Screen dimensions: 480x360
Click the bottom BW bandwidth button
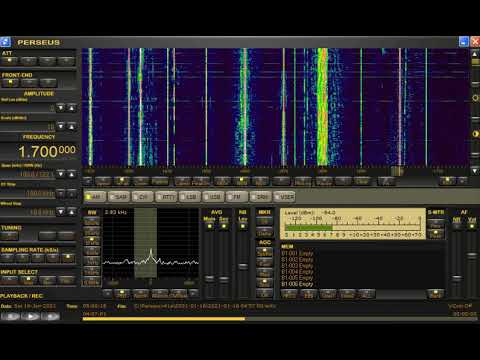(x=92, y=282)
